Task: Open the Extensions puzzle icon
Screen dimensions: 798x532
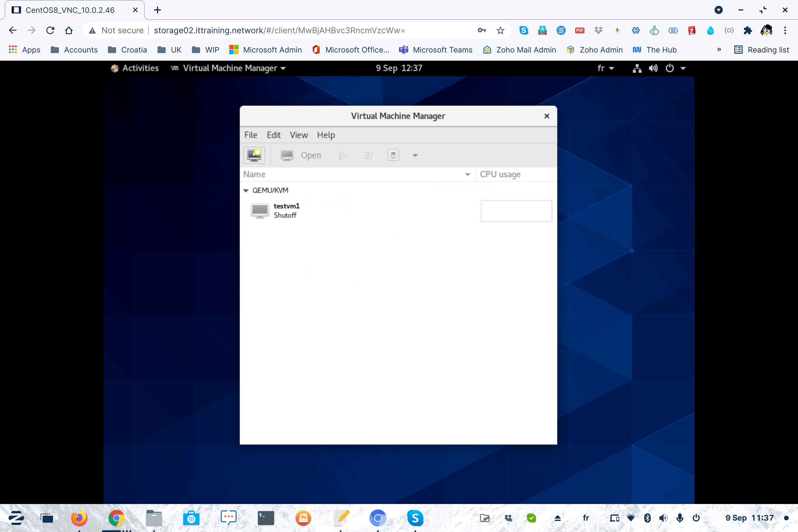Action: [748, 31]
